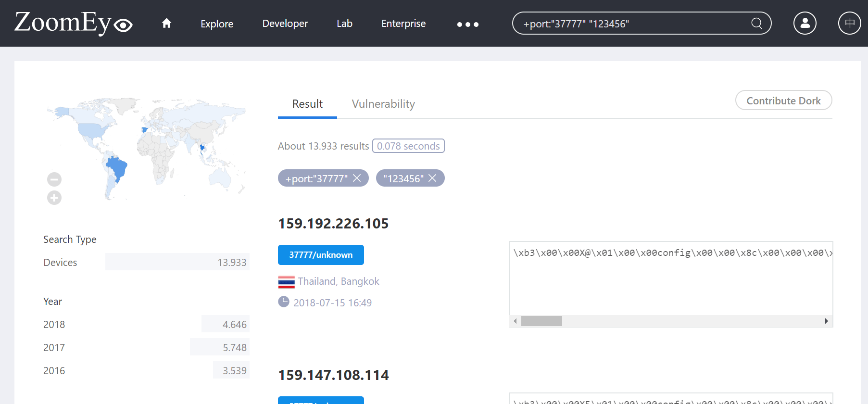
Task: Open the user account icon
Action: point(805,23)
